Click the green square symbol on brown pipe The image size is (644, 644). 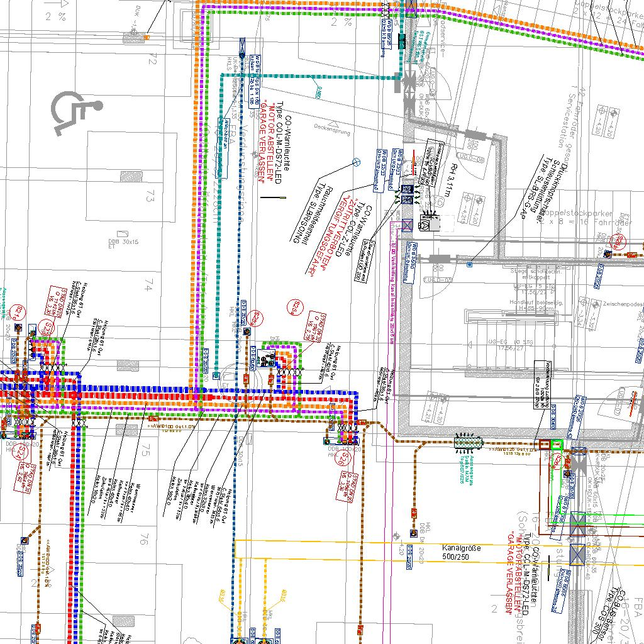pyautogui.click(x=556, y=445)
